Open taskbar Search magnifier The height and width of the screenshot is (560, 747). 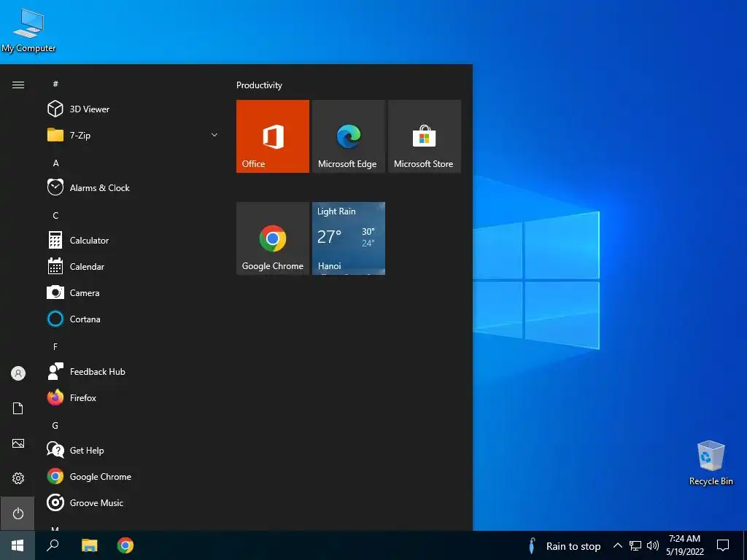[53, 545]
